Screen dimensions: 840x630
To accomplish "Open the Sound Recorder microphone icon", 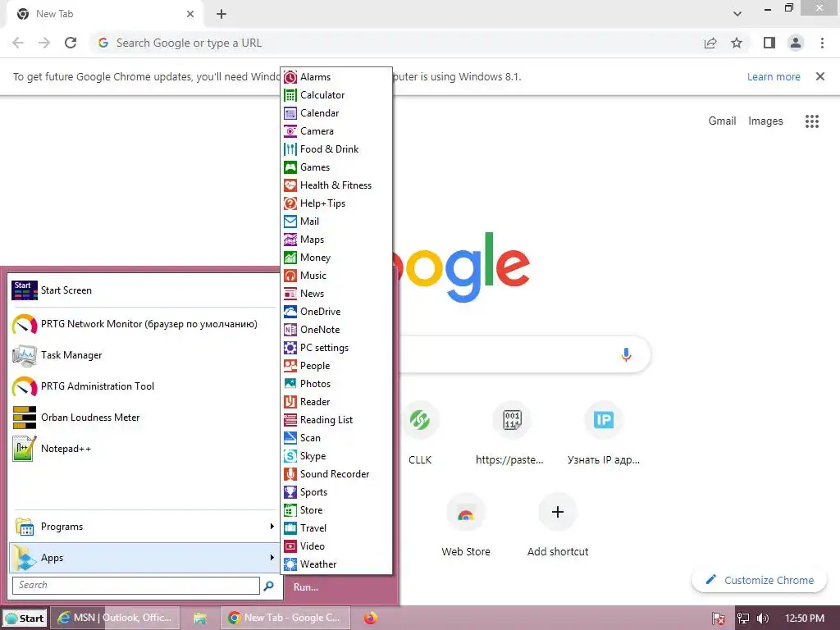I will (290, 474).
